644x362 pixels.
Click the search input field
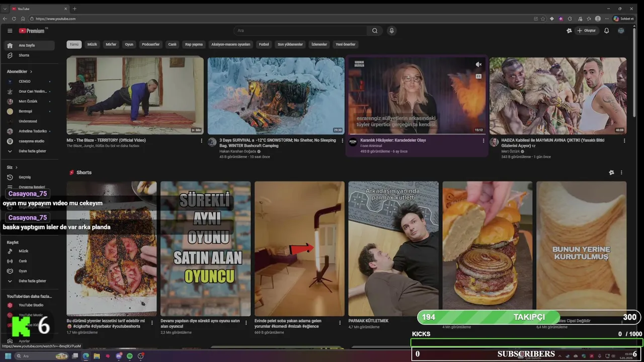click(x=301, y=31)
